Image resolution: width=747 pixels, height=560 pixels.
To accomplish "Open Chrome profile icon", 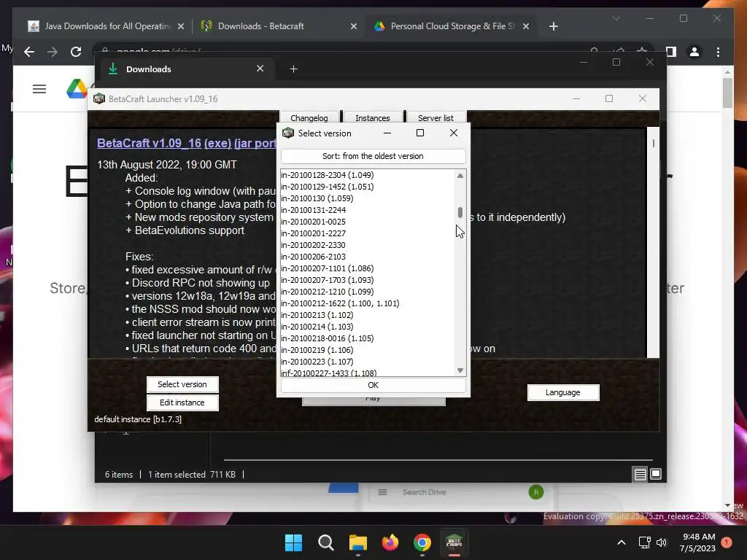I will pos(694,52).
